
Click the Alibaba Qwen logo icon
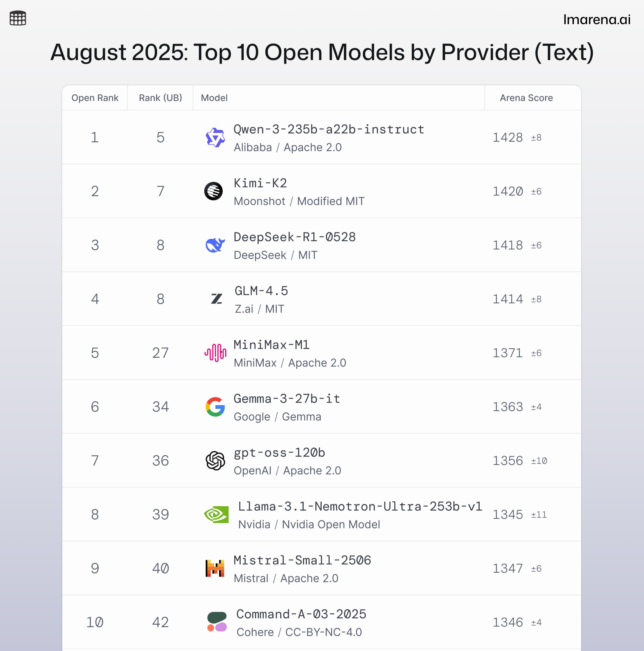(215, 137)
